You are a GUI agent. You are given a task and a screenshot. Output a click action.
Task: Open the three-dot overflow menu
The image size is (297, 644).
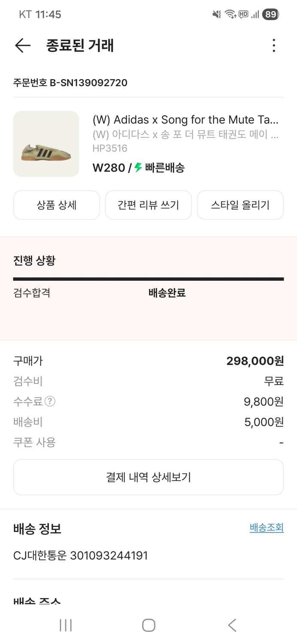coord(274,46)
